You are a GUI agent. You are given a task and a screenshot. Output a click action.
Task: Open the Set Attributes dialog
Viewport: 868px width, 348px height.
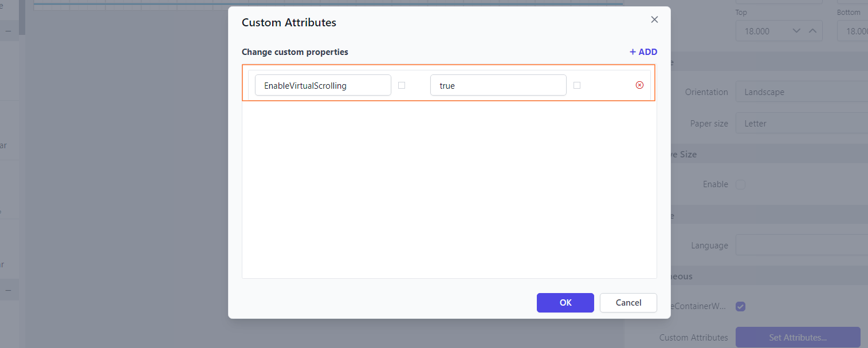[x=797, y=337]
